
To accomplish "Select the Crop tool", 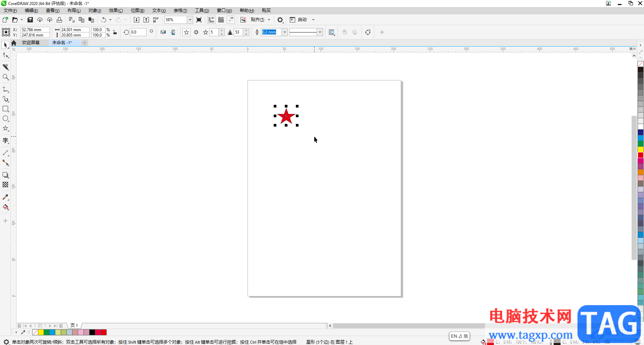I will coord(5,67).
